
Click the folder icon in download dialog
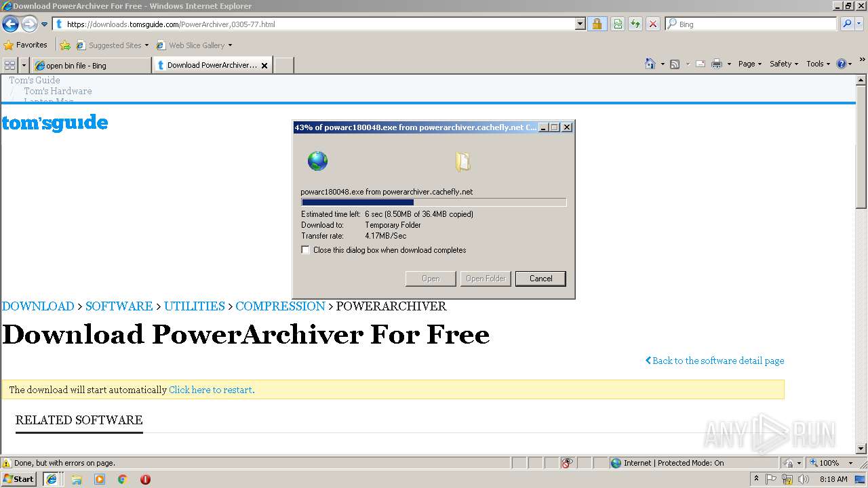tap(462, 161)
